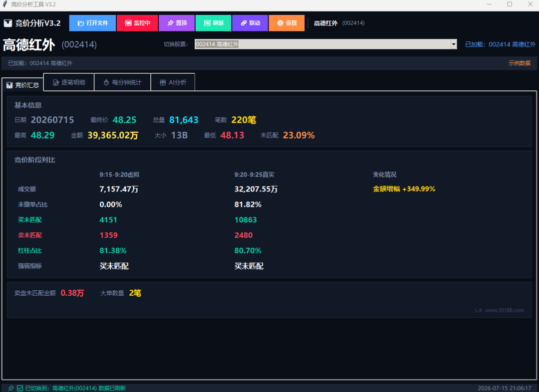
Task: Click the 联动 link button
Action: coord(250,23)
